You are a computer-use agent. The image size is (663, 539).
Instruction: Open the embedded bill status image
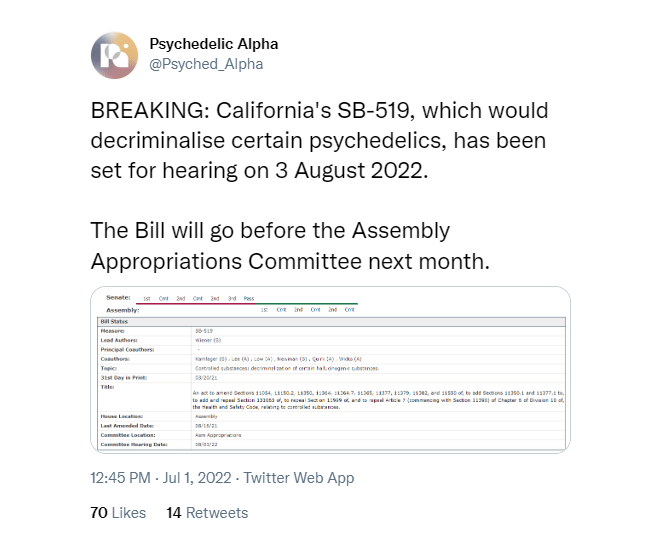pyautogui.click(x=331, y=369)
